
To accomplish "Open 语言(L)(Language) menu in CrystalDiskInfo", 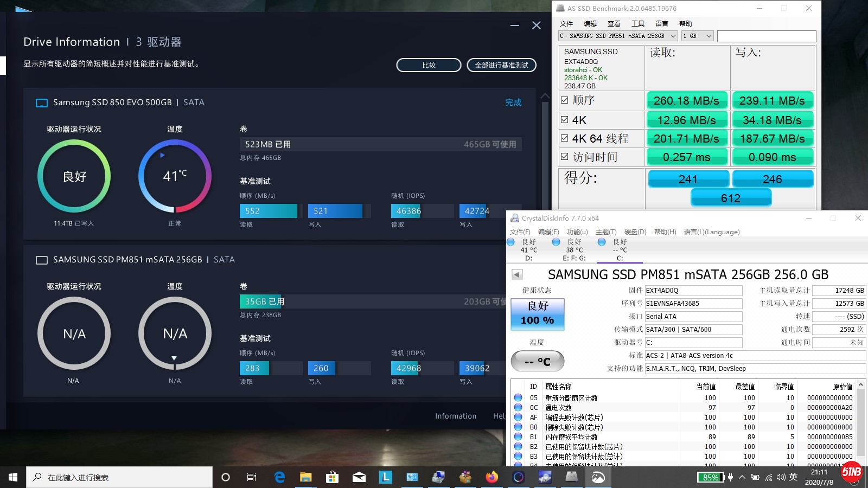I will click(x=712, y=232).
